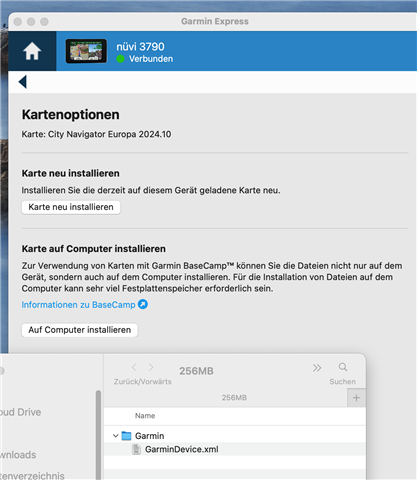The image size is (417, 480).
Task: Navigate forward in Finder window
Action: pyautogui.click(x=151, y=367)
